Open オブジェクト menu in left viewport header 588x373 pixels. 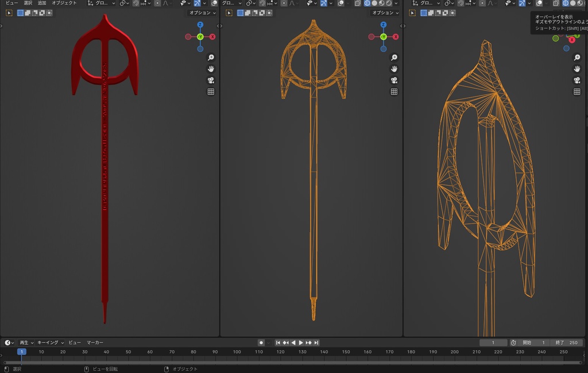click(x=64, y=3)
